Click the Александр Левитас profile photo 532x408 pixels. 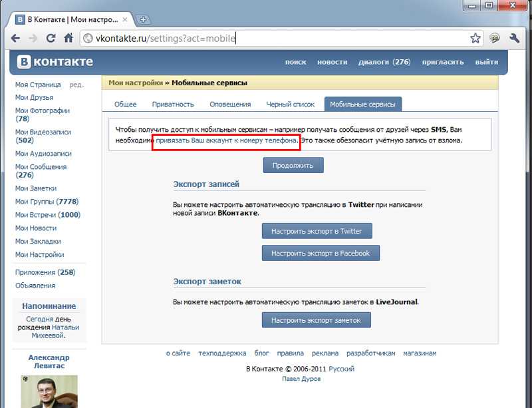(x=49, y=391)
